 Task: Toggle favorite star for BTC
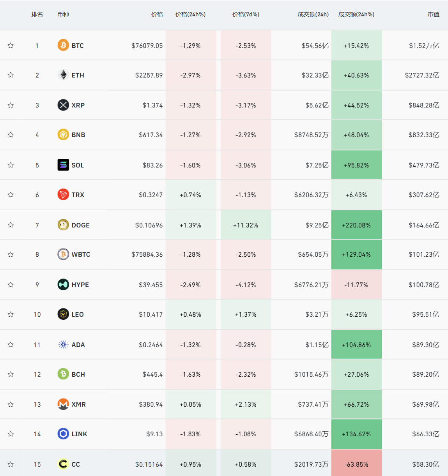pyautogui.click(x=11, y=45)
